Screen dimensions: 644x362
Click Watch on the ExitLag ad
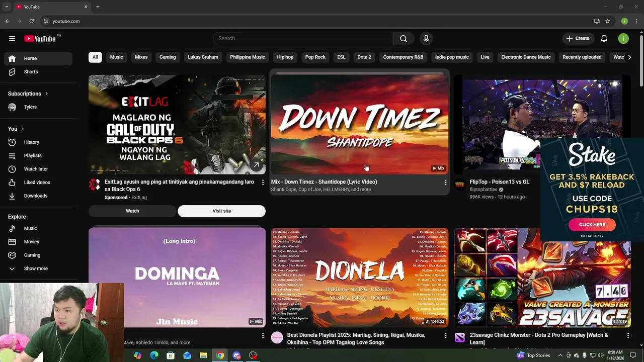(x=132, y=211)
